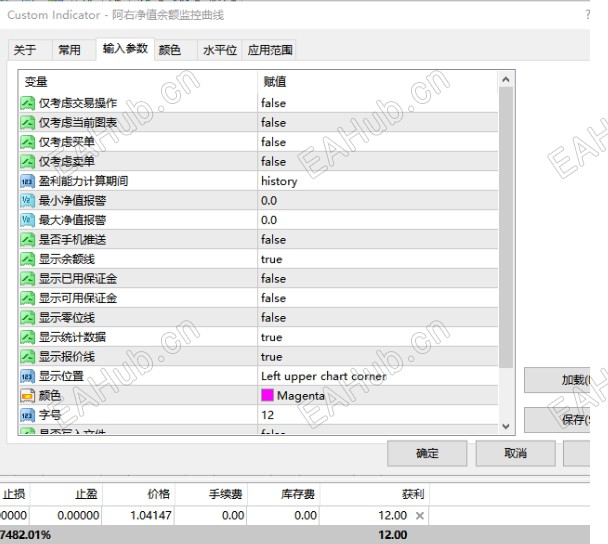The height and width of the screenshot is (544, 608).
Task: Select the 字号 parameter name
Action: (50, 415)
